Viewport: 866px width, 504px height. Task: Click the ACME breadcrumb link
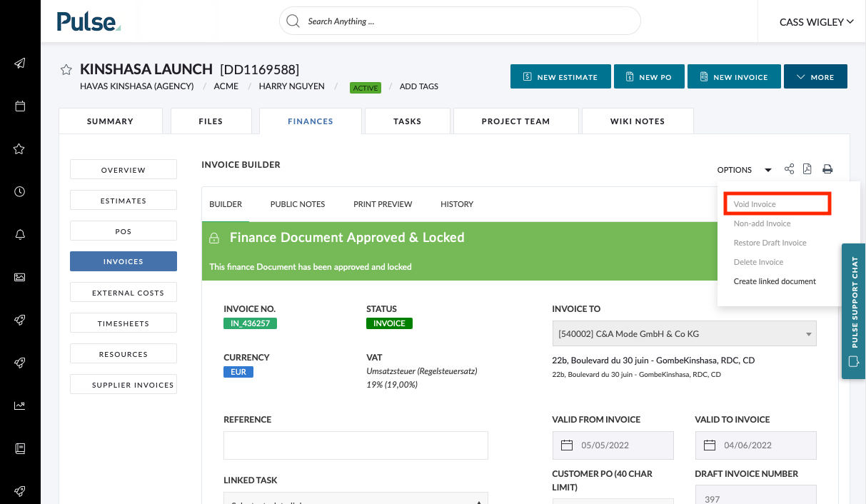pyautogui.click(x=226, y=86)
